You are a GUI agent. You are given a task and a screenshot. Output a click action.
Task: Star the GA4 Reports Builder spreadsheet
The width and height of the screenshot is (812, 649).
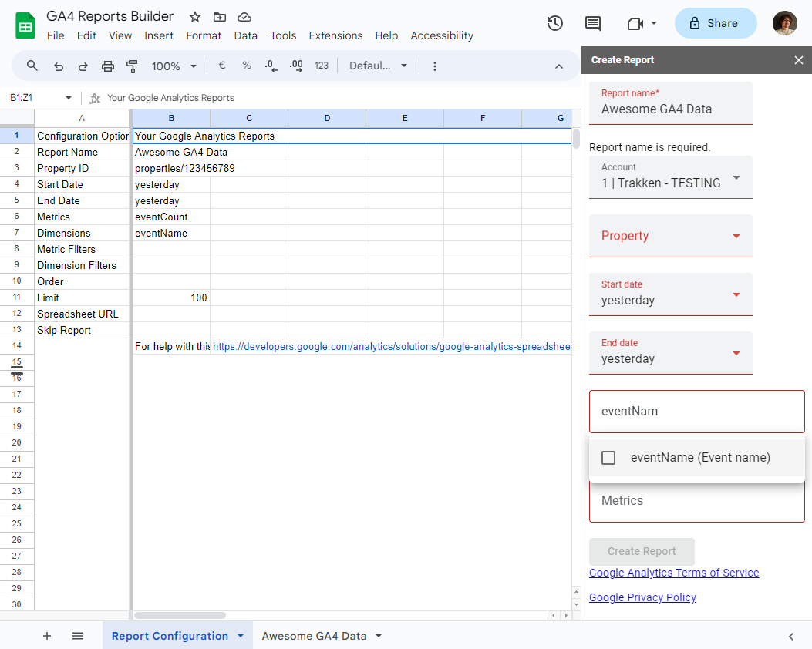point(194,16)
